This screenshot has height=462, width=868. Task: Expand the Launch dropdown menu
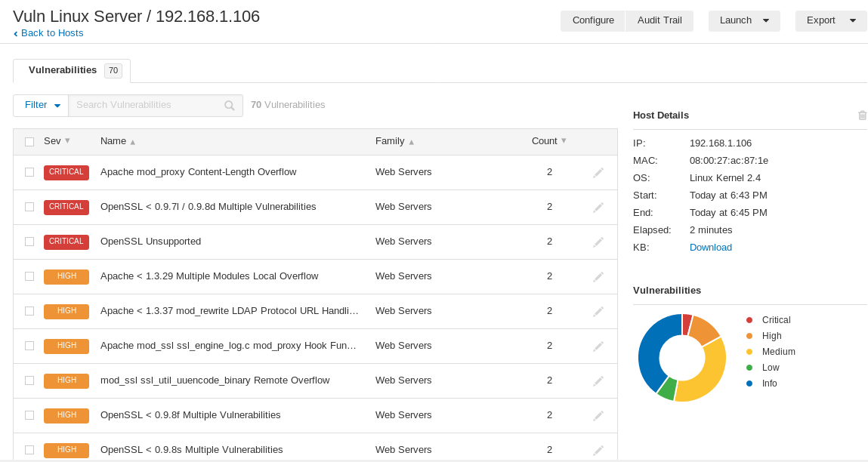[743, 21]
